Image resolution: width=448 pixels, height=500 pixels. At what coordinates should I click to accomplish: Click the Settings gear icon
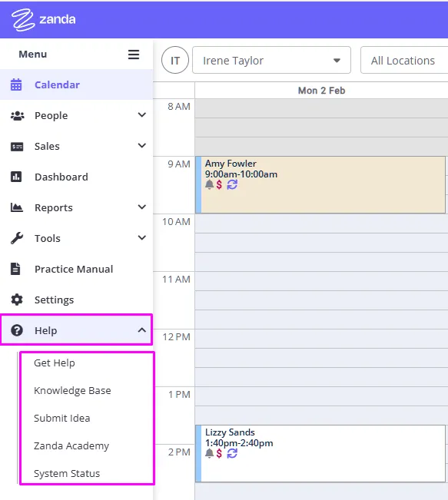click(x=17, y=300)
